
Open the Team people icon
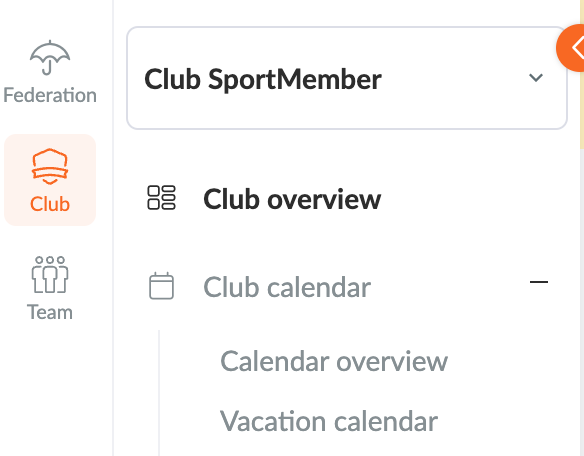tap(50, 275)
